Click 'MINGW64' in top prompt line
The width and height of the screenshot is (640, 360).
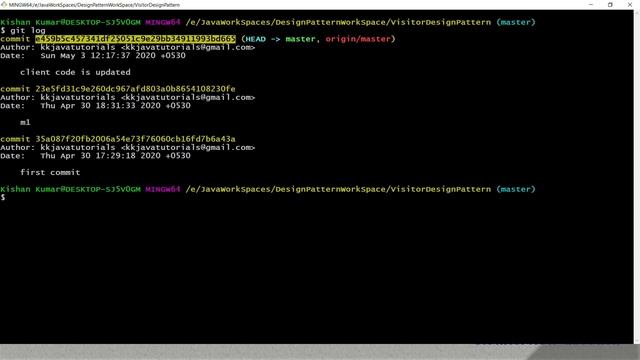click(x=163, y=22)
